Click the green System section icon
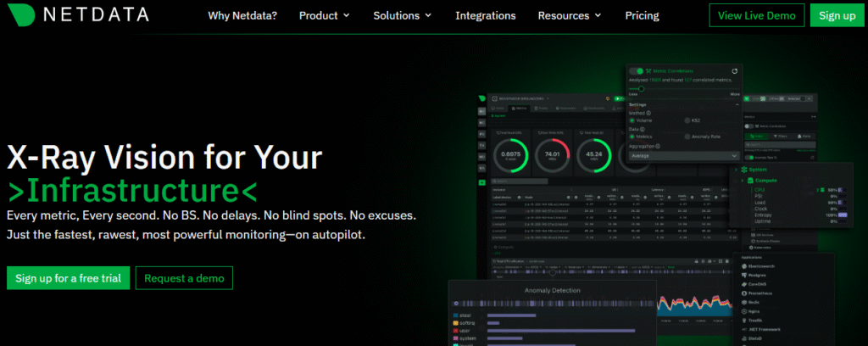 pyautogui.click(x=745, y=170)
